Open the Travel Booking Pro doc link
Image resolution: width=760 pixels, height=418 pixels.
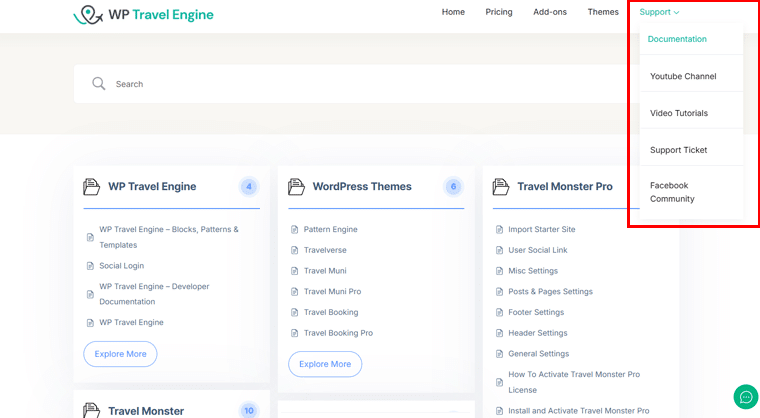click(338, 333)
